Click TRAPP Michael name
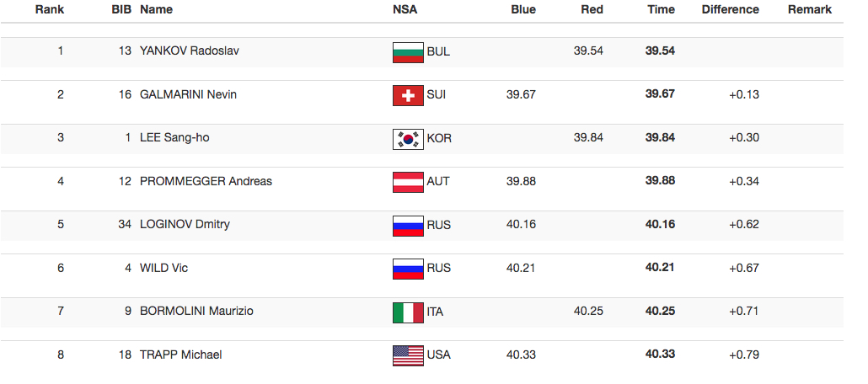This screenshot has width=868, height=384. (x=180, y=355)
